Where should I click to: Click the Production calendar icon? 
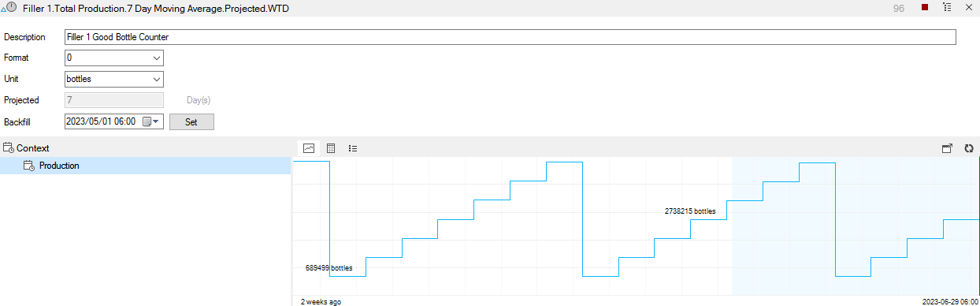point(28,166)
